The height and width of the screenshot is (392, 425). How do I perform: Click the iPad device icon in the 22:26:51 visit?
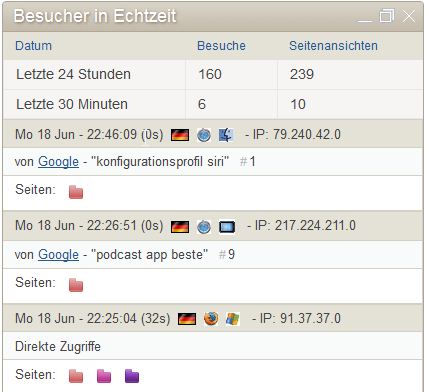pos(227,227)
